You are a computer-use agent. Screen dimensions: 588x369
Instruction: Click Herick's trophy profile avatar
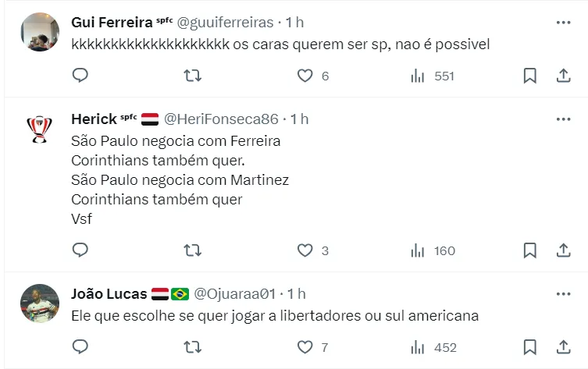click(x=39, y=129)
